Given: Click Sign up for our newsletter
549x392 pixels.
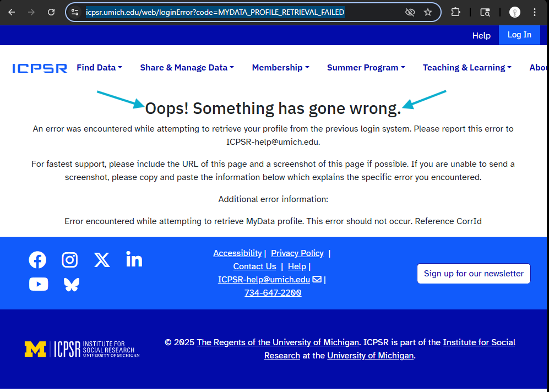Looking at the screenshot, I should [x=474, y=274].
